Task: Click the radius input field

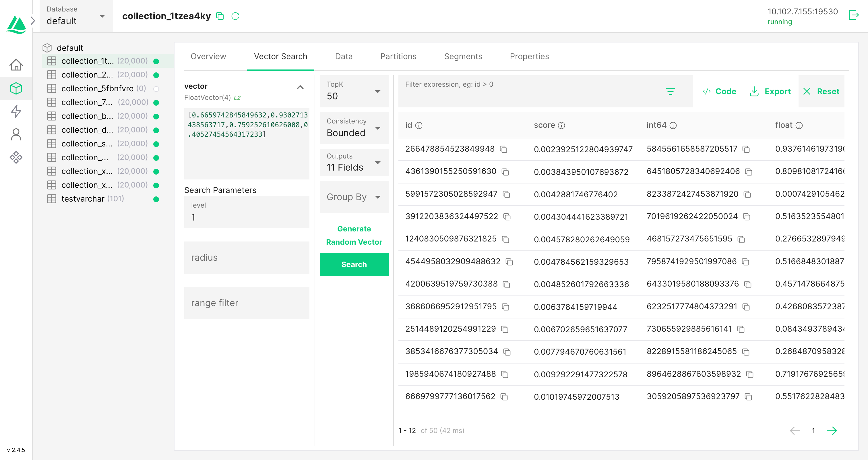Action: click(x=247, y=258)
